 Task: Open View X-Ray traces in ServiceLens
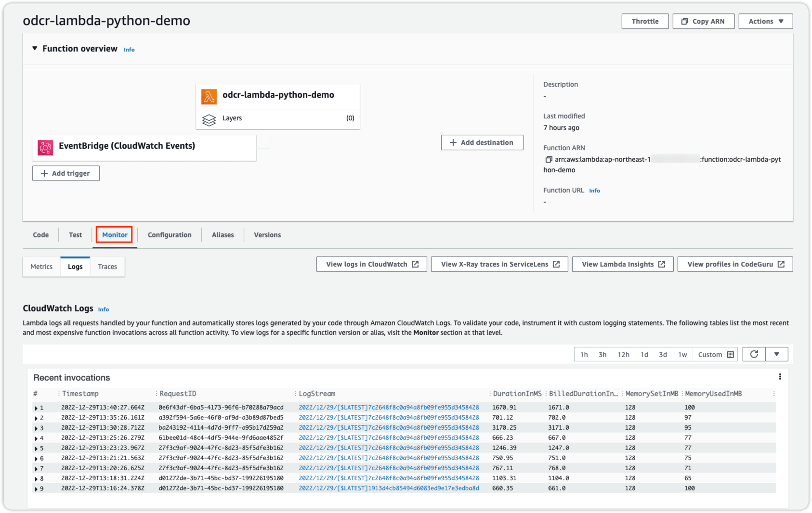click(499, 264)
